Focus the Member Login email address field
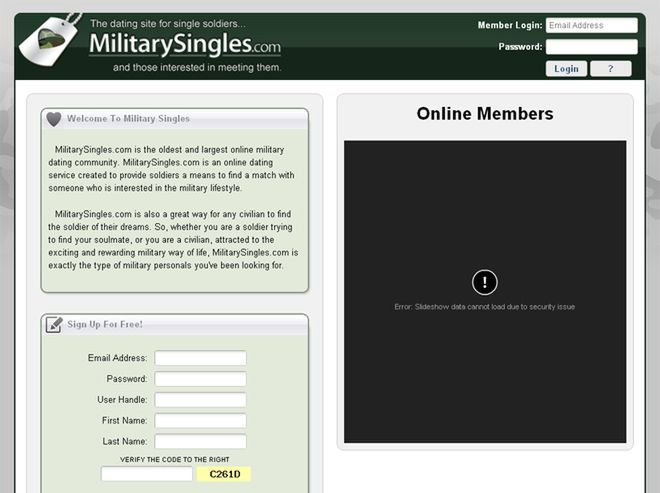The width and height of the screenshot is (660, 493). pos(591,25)
